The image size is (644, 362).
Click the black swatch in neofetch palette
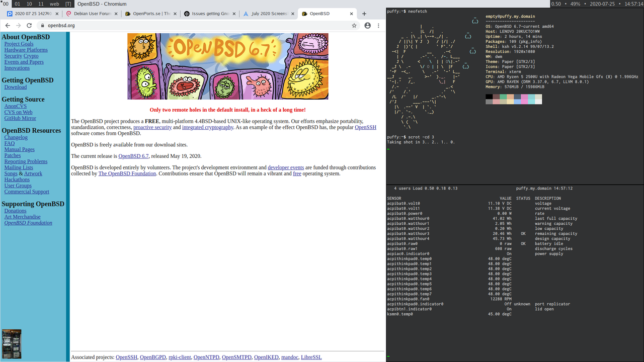tap(489, 97)
